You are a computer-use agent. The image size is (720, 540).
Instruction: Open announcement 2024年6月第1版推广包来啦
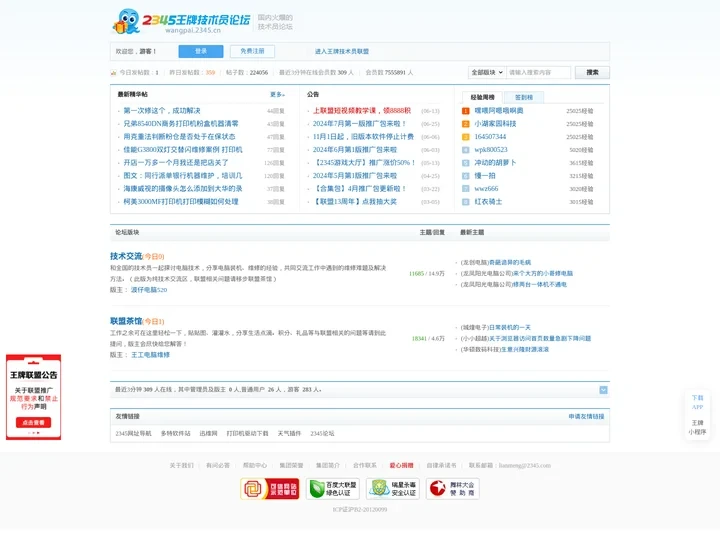click(354, 149)
